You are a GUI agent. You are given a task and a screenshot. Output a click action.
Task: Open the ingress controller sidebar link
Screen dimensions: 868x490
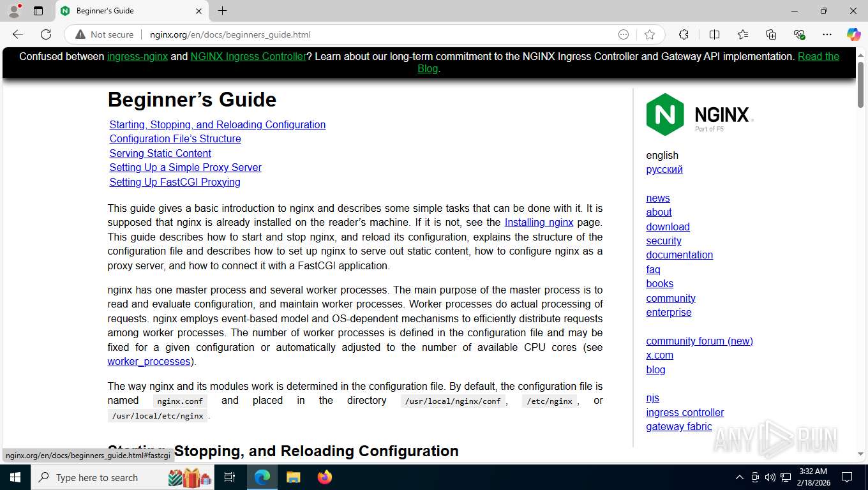coord(685,412)
